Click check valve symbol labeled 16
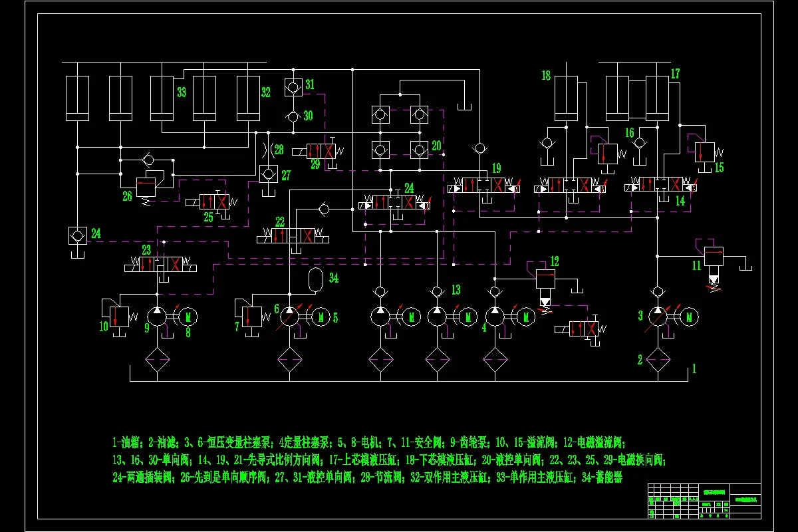This screenshot has height=532, width=798. [x=640, y=142]
